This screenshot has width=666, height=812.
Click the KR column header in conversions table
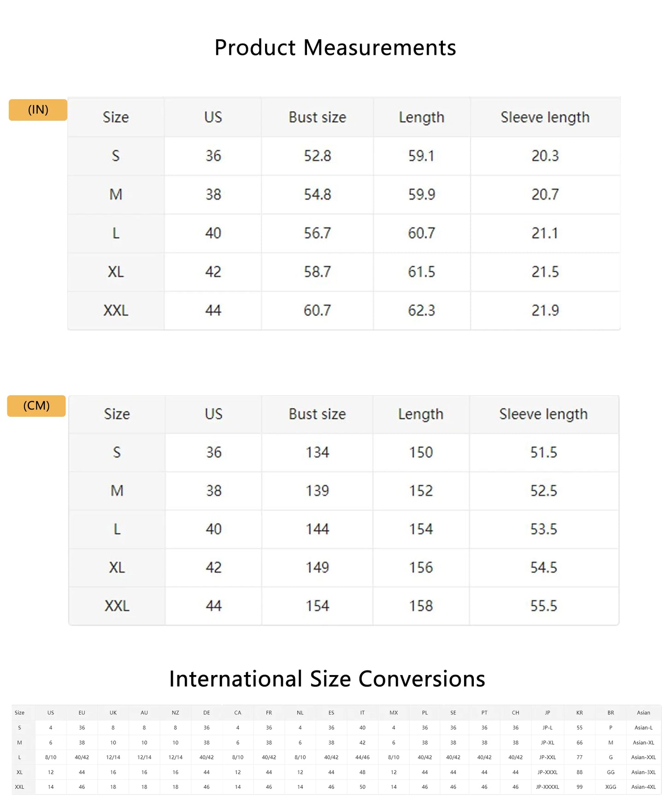pos(579,712)
